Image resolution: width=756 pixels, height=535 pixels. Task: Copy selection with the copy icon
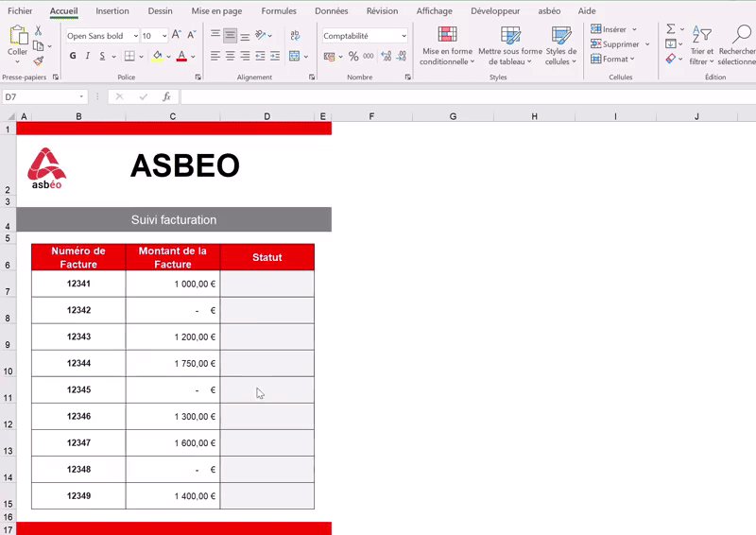pos(39,45)
